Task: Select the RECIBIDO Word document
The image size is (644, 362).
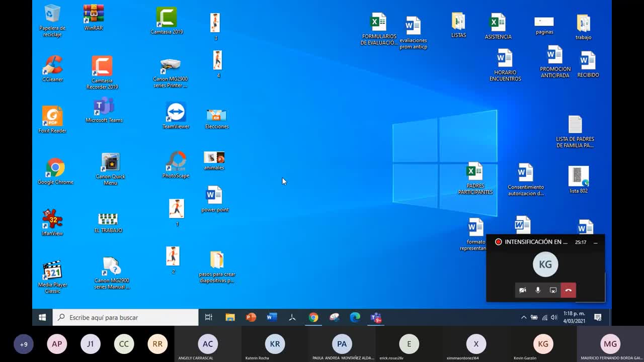Action: (588, 64)
